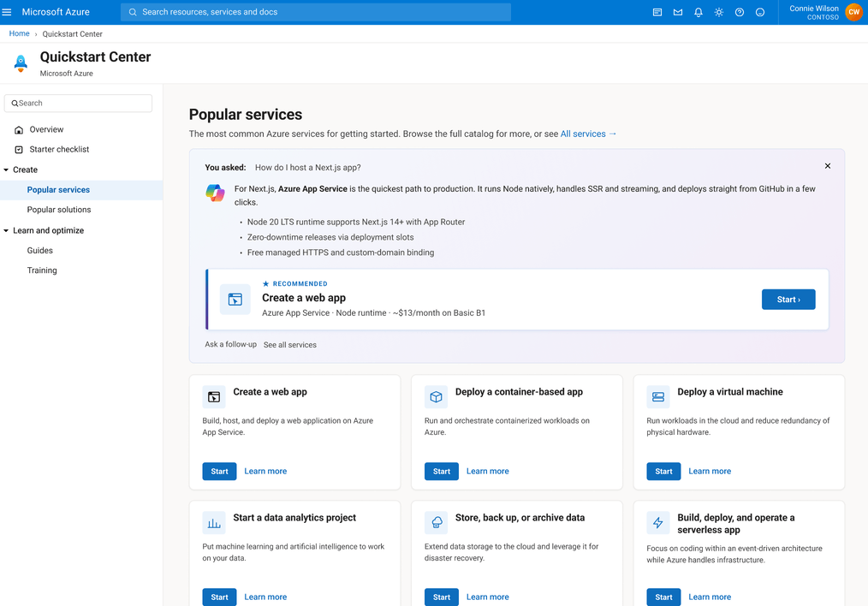Click the Overview home icon in sidebar

[19, 129]
